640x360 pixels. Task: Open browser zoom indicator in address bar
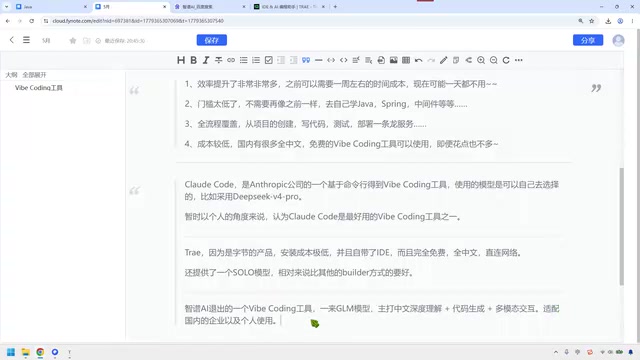click(x=580, y=21)
